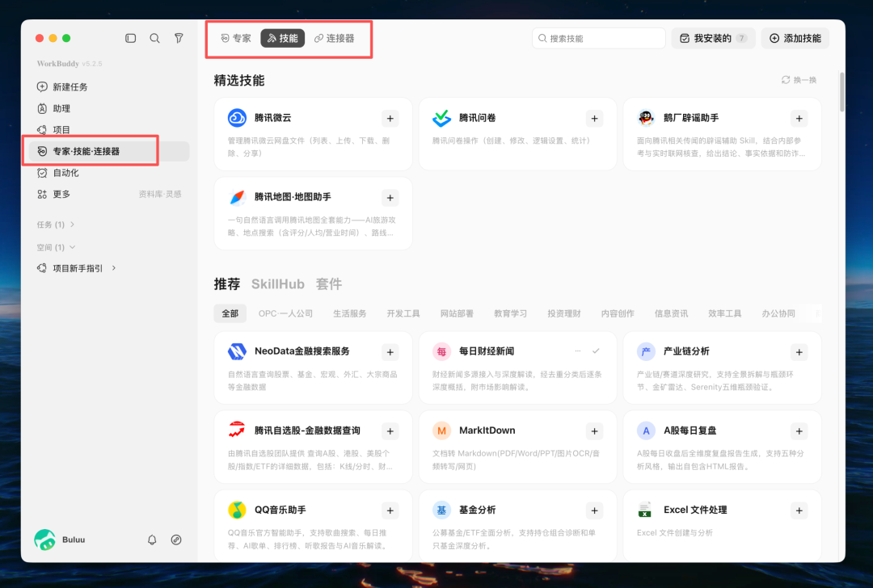Click the vertical scrollbar on right edge
Screen dimensions: 873x588
click(x=841, y=92)
